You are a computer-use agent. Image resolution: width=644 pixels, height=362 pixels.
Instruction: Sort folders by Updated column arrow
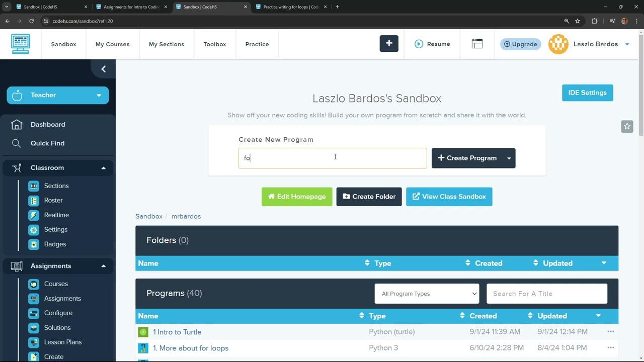[x=604, y=263]
